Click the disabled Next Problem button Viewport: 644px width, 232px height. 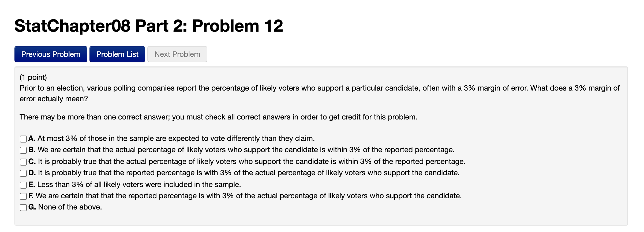[177, 54]
